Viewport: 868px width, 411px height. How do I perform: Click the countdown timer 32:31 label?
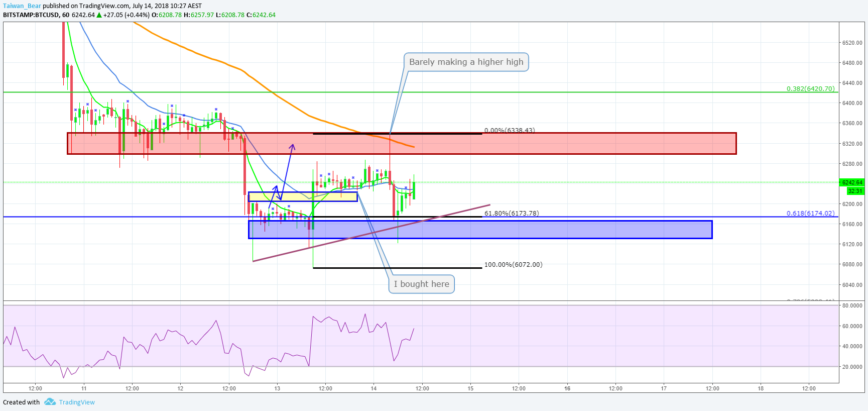pos(855,191)
